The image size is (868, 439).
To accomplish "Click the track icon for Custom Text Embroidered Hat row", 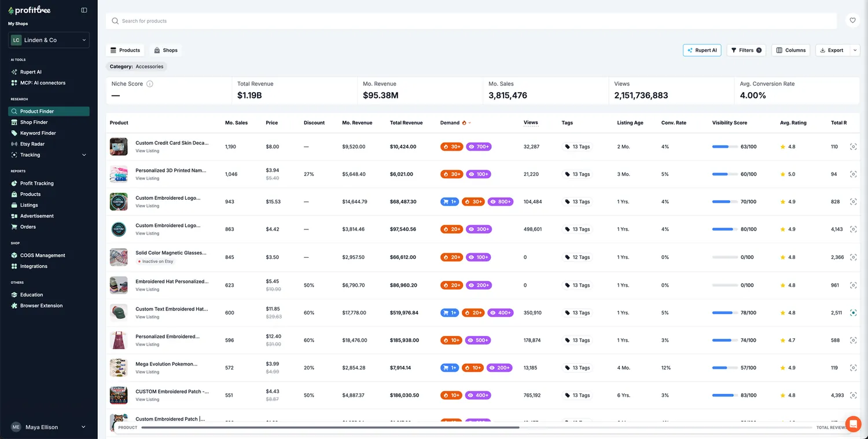I will 853,313.
